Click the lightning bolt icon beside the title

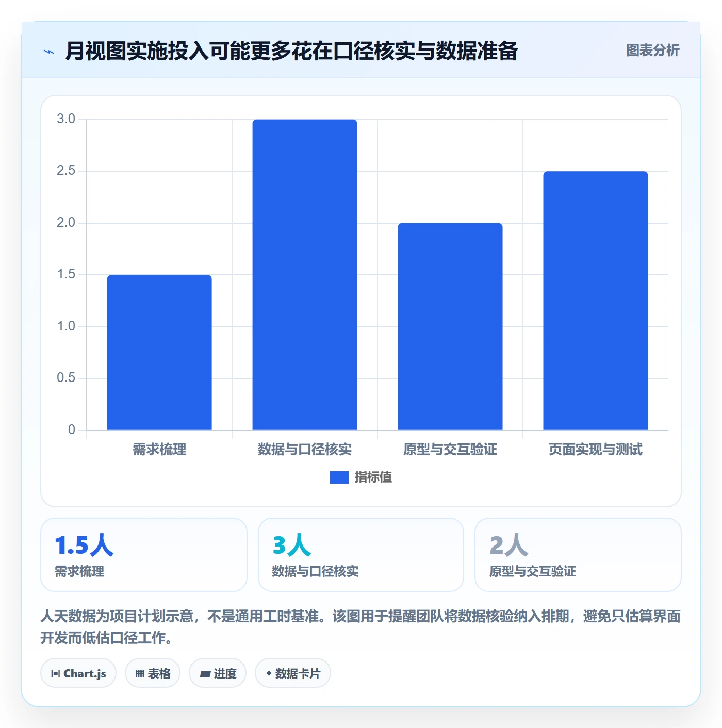coord(49,52)
